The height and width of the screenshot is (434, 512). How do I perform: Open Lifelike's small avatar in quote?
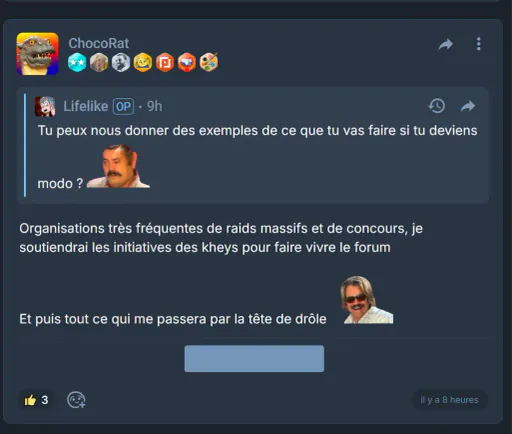(45, 106)
